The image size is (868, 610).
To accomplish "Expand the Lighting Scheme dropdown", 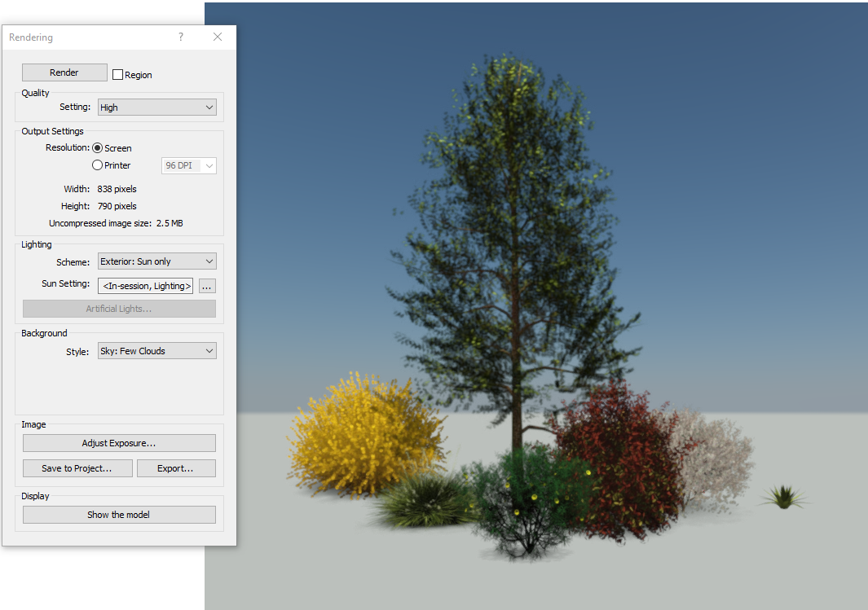I will pos(157,261).
